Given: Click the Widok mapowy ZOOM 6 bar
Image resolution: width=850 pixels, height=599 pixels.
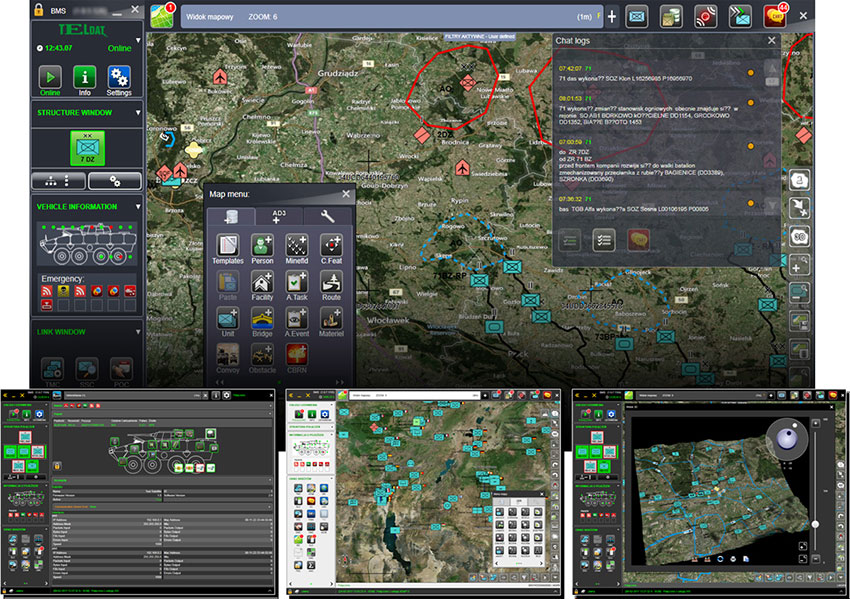Looking at the screenshot, I should click(391, 17).
